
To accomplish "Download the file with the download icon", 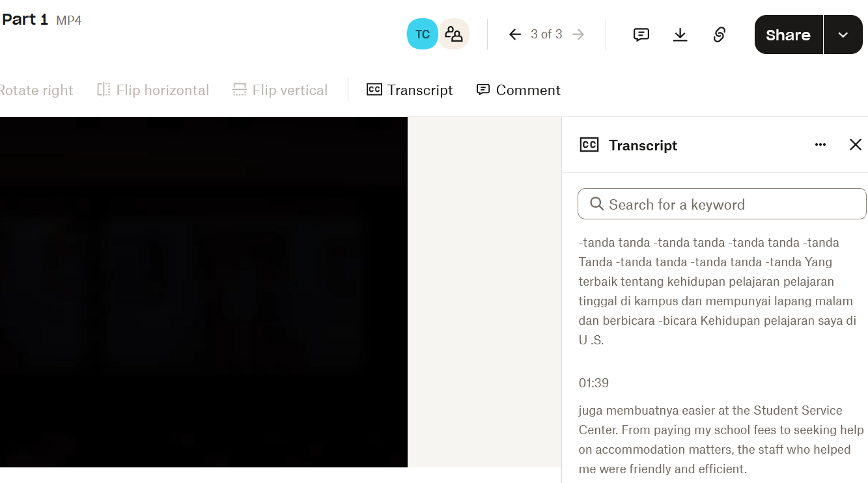I will [x=680, y=34].
